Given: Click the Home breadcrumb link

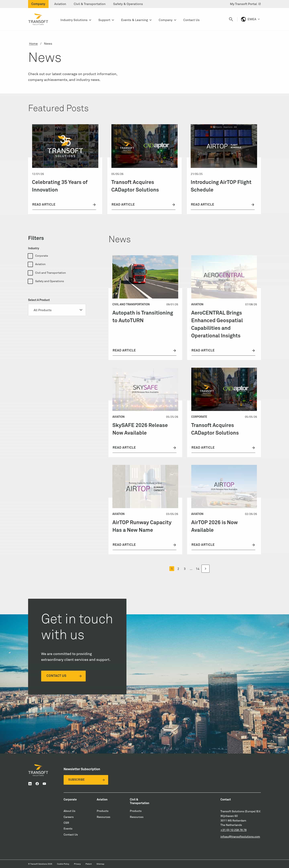Looking at the screenshot, I should 33,43.
